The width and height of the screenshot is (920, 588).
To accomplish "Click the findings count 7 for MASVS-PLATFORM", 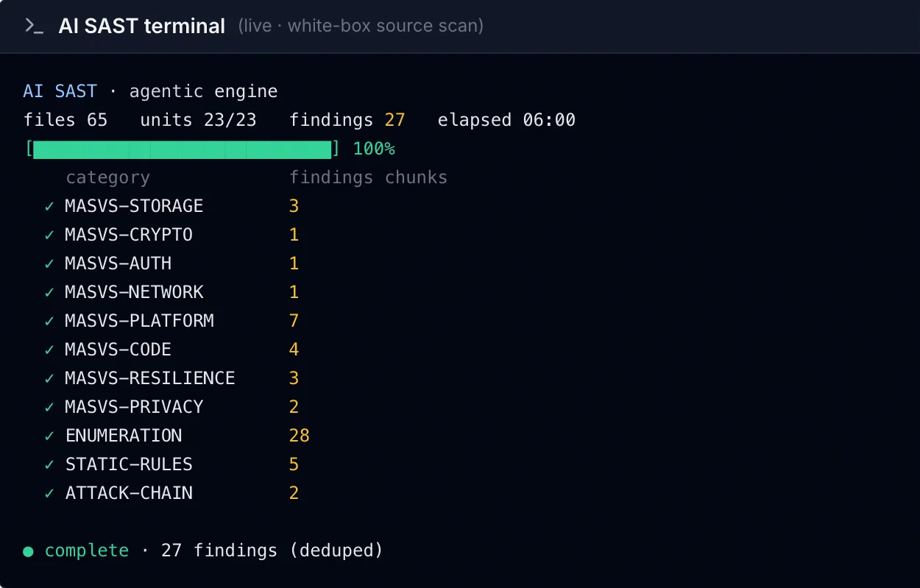I will [294, 321].
